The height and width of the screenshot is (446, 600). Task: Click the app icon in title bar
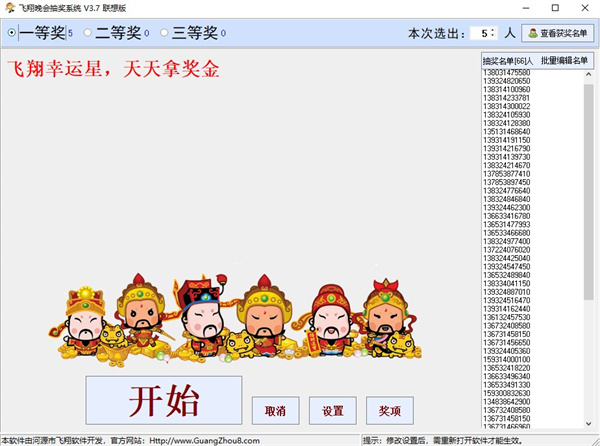[9, 7]
